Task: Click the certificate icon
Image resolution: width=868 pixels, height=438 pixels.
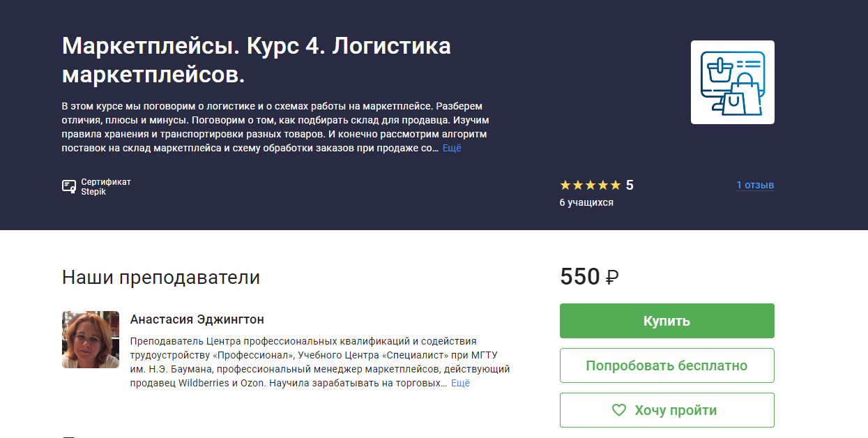Action: point(68,186)
